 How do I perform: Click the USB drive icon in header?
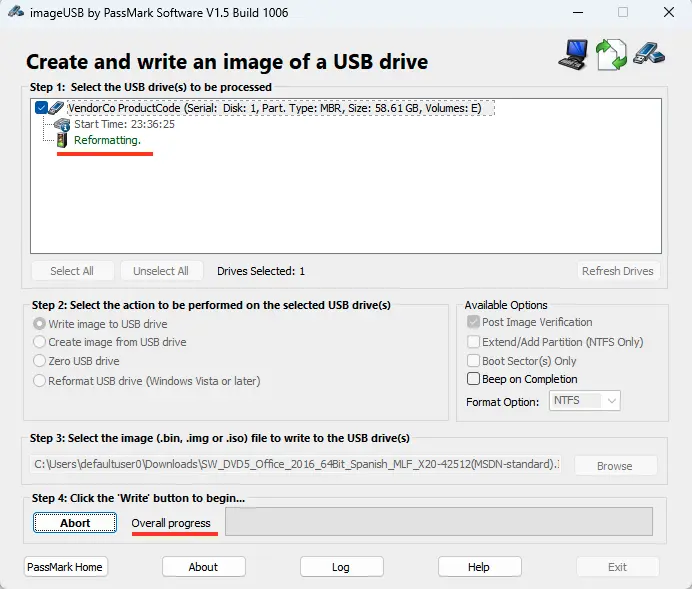tap(649, 53)
